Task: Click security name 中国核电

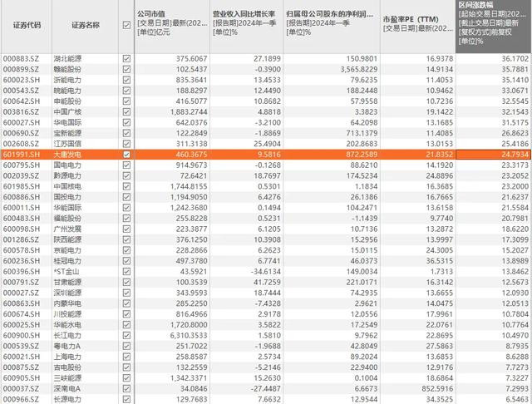Action: [x=67, y=186]
